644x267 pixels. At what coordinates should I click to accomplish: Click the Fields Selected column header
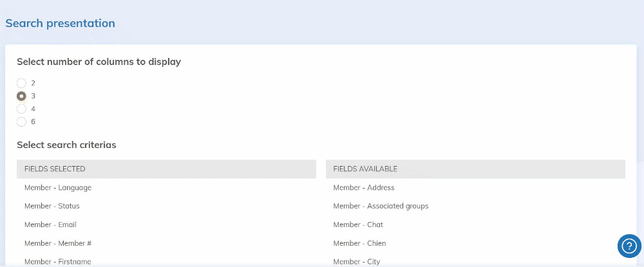click(x=55, y=169)
